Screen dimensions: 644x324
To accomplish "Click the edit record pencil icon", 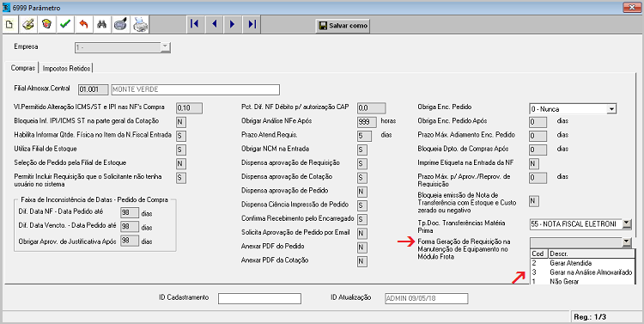I will click(x=28, y=25).
